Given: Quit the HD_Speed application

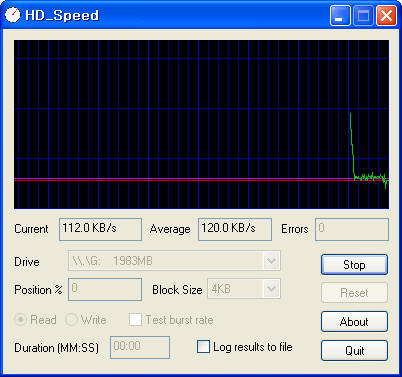Looking at the screenshot, I should point(354,350).
